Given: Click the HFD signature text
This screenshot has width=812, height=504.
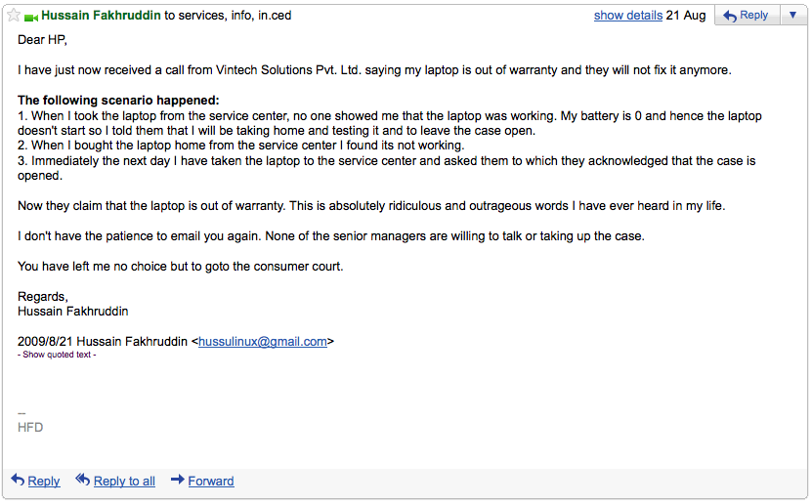Looking at the screenshot, I should [x=30, y=428].
